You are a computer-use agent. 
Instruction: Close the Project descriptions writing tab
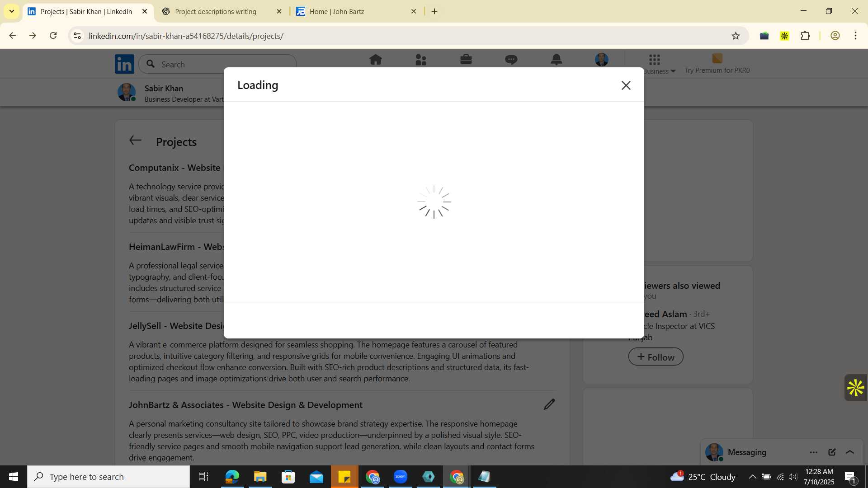click(x=279, y=12)
